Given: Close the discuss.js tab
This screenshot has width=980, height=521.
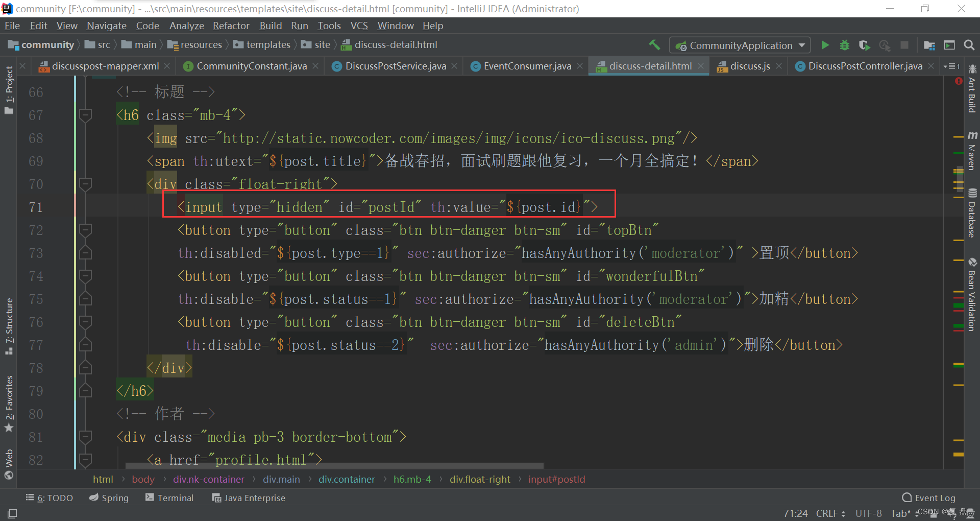Looking at the screenshot, I should [x=779, y=66].
